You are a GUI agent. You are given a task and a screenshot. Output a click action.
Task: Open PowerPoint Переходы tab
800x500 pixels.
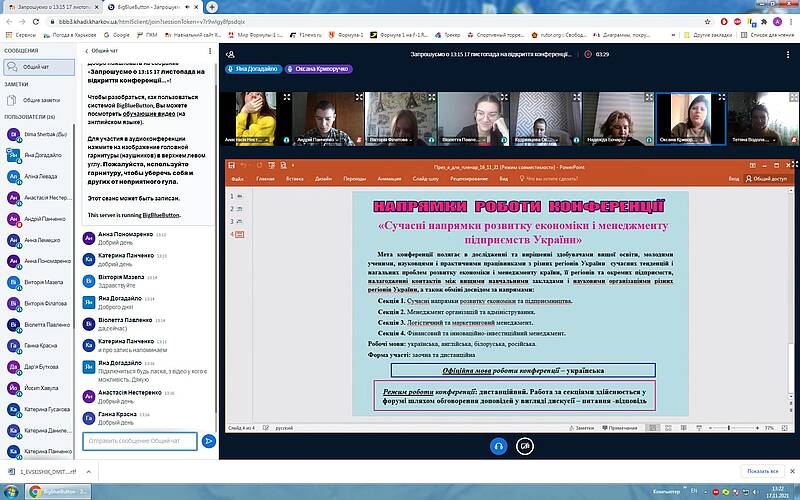pyautogui.click(x=355, y=179)
